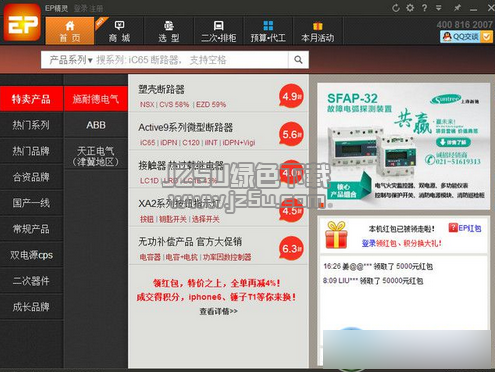Click the 4.9折 discount badge
This screenshot has width=495, height=372.
(x=292, y=96)
